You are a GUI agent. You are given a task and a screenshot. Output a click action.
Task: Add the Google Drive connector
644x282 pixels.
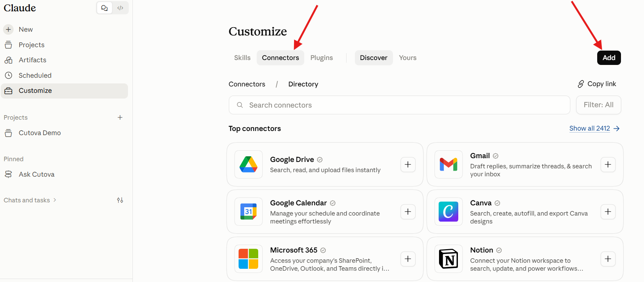click(x=408, y=165)
